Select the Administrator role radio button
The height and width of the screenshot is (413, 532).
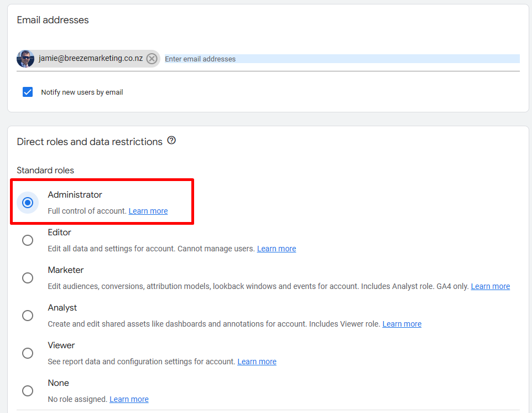28,203
